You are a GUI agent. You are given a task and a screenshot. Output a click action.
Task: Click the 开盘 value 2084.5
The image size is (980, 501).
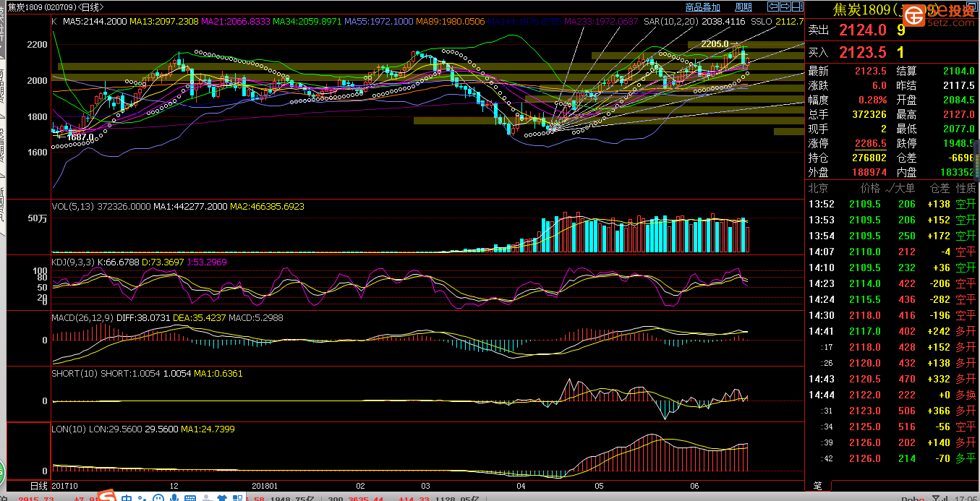[960, 100]
